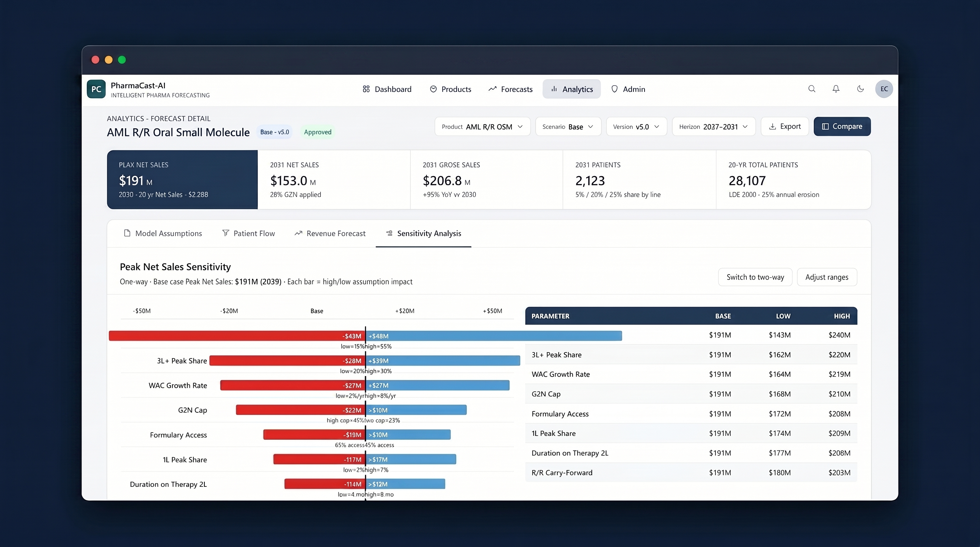Go to Products in the top navigation
980x547 pixels.
click(x=450, y=89)
